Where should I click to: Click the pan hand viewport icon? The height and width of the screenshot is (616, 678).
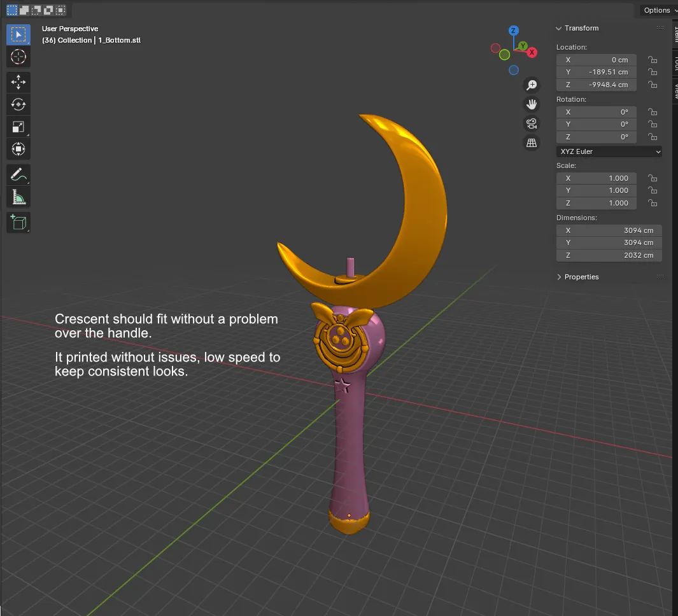click(532, 104)
